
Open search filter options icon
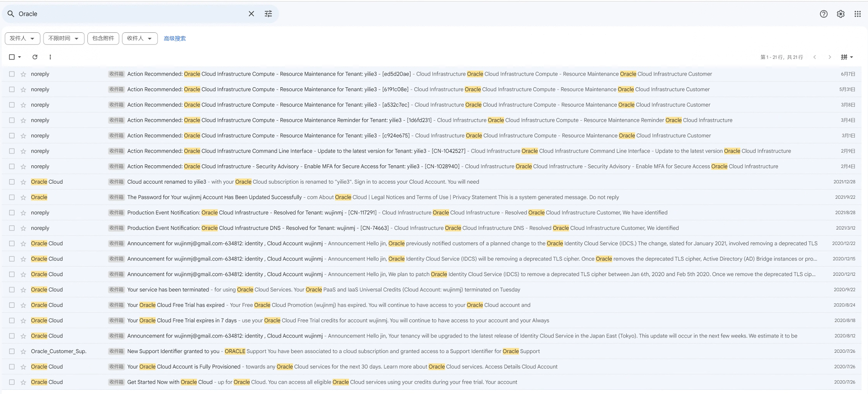tap(268, 14)
